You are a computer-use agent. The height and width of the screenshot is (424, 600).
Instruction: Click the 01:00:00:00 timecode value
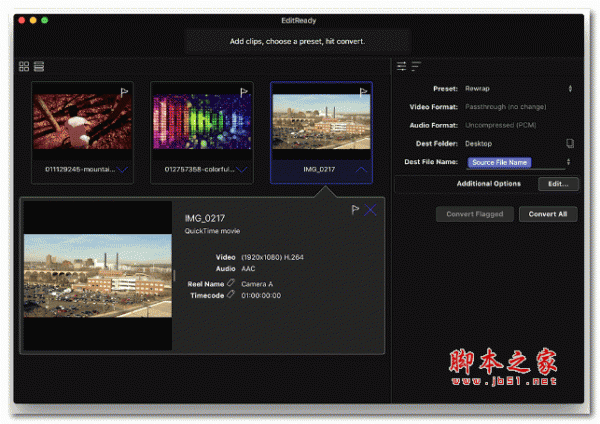(261, 295)
